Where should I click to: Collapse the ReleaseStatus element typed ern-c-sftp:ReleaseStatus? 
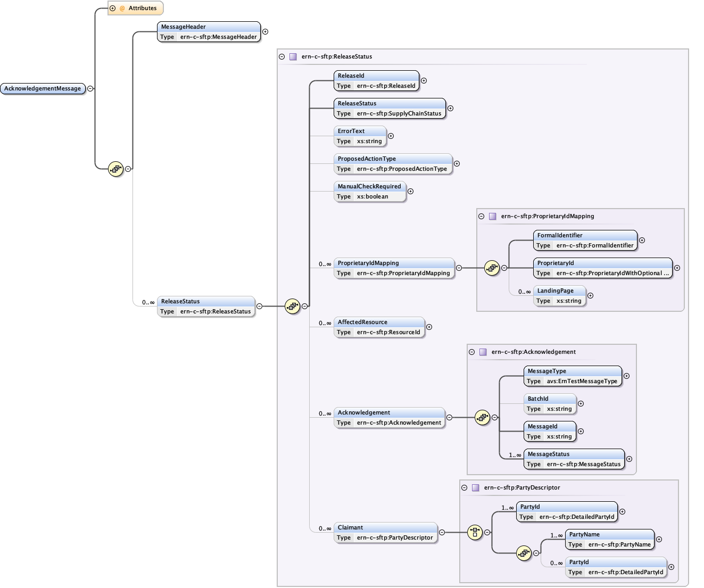[x=259, y=306]
